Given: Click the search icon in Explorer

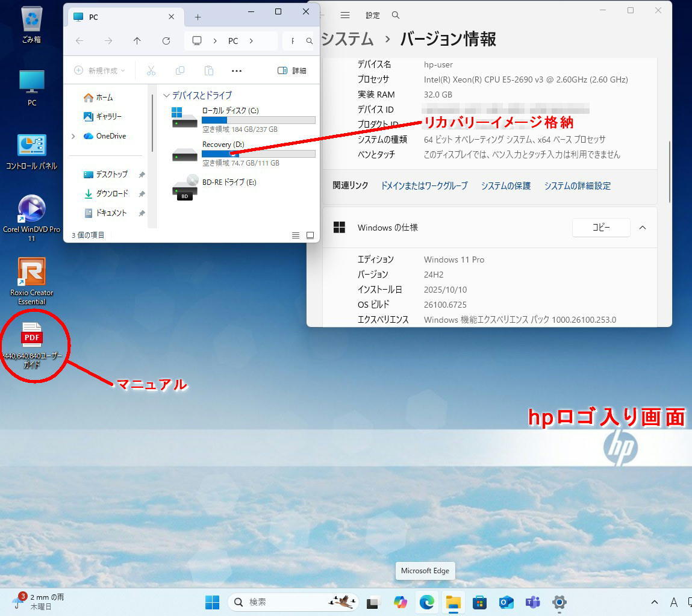Looking at the screenshot, I should pyautogui.click(x=310, y=41).
